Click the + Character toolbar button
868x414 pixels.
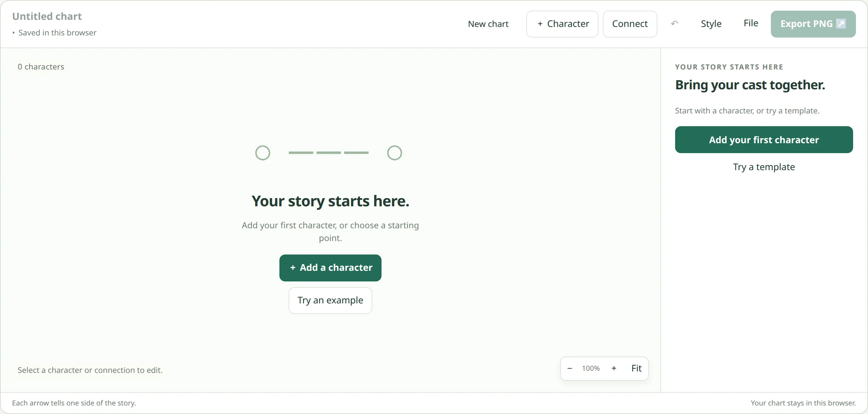[x=562, y=24]
